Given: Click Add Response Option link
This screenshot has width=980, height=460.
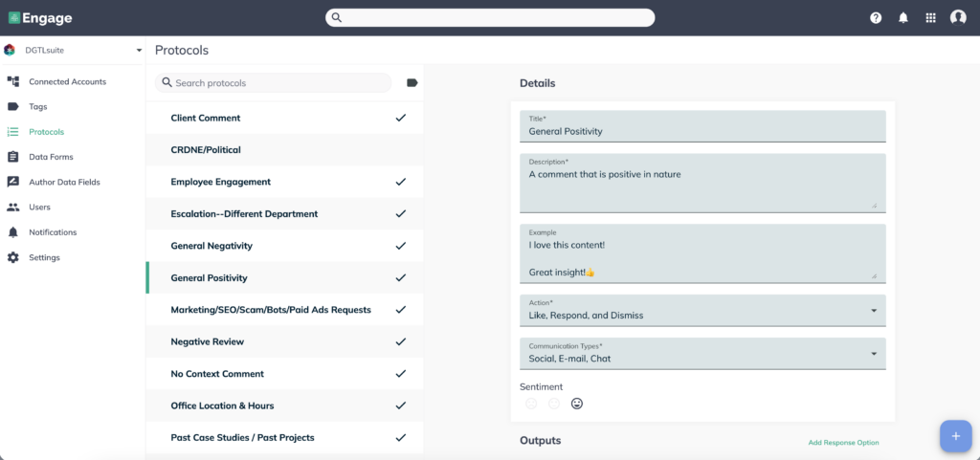Looking at the screenshot, I should [843, 443].
